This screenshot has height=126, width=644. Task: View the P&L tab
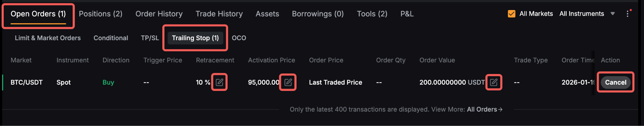click(407, 14)
